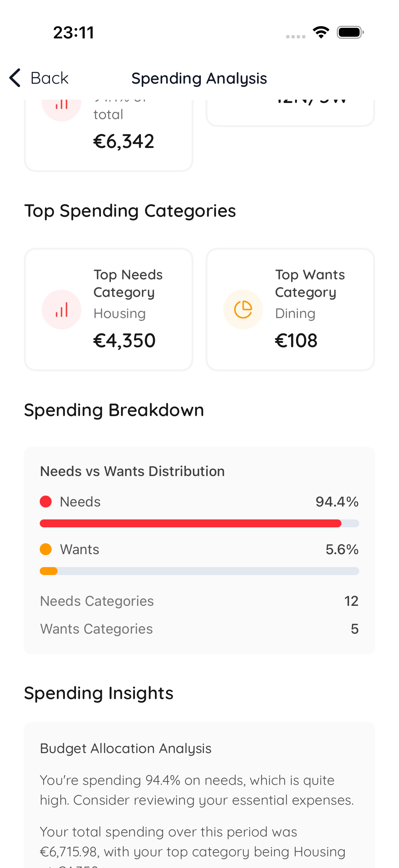
Task: Tap the Back navigation label
Action: (50, 78)
